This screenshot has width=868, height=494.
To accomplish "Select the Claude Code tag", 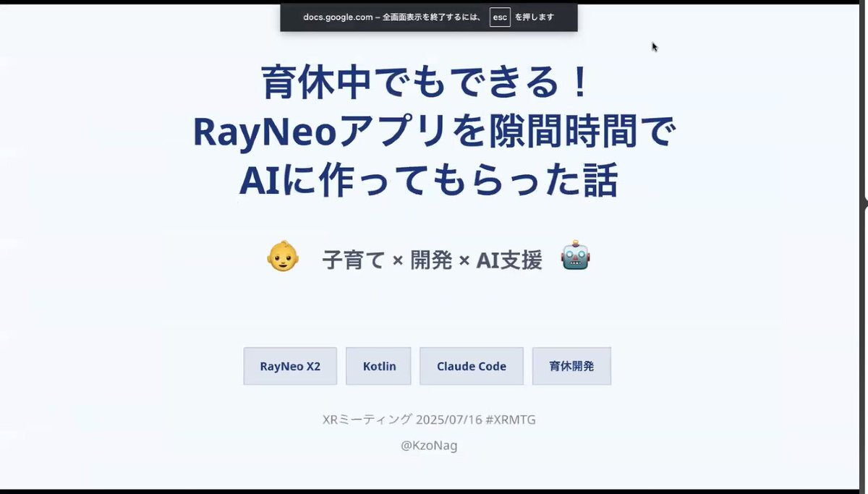I will [x=472, y=366].
